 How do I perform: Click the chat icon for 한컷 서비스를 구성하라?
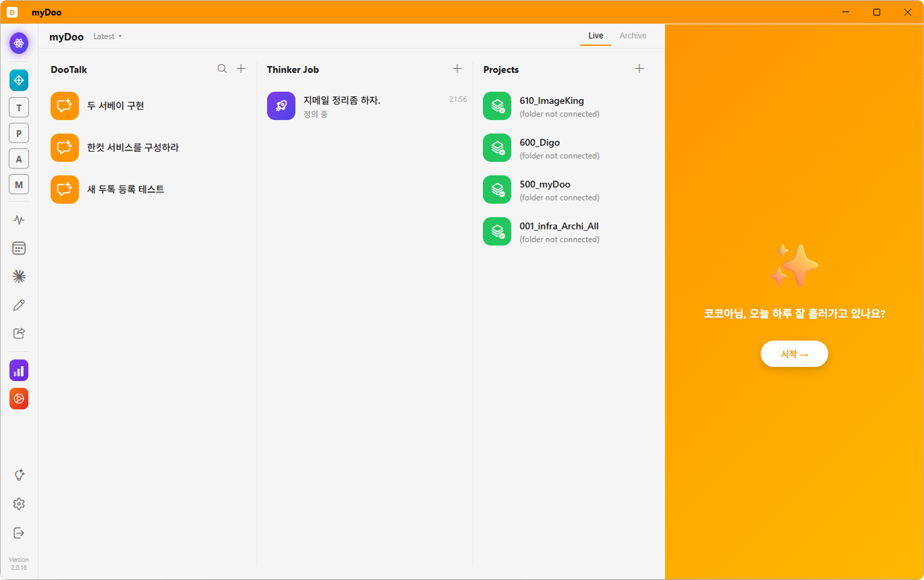coord(65,148)
